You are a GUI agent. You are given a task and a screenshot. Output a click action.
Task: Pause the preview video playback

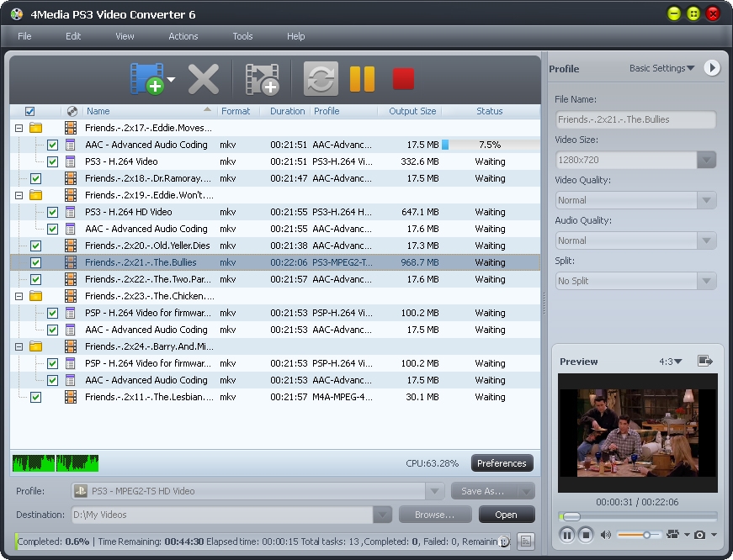pos(566,535)
